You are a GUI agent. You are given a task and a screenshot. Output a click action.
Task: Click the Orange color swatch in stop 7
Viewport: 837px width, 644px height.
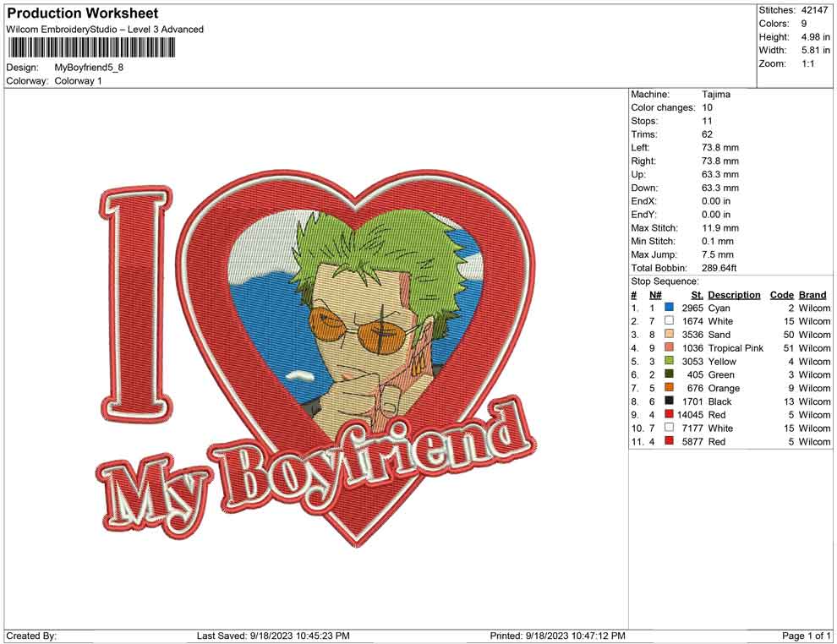669,387
